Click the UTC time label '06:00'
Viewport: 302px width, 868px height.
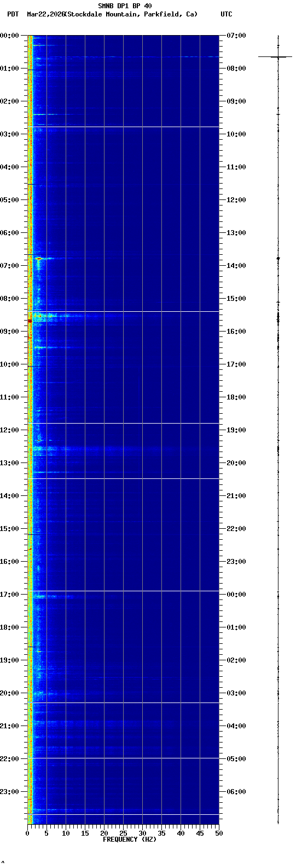[236, 792]
